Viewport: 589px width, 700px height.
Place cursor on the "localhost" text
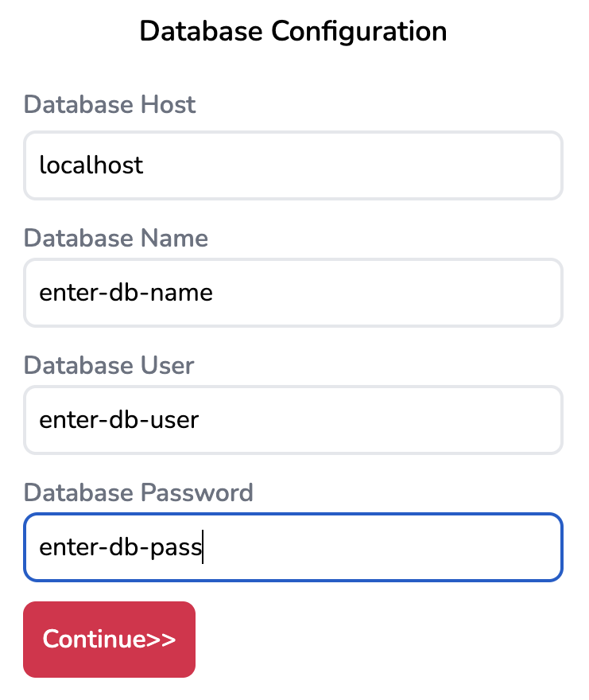91,165
